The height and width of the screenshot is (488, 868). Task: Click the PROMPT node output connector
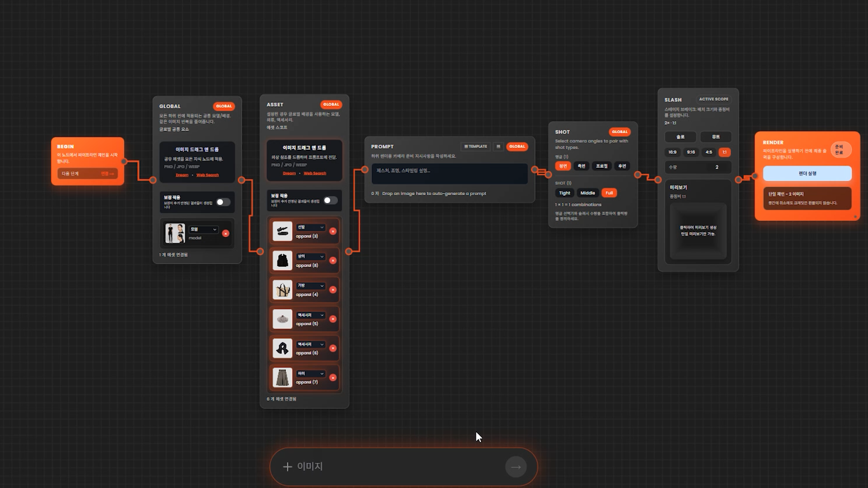click(535, 170)
